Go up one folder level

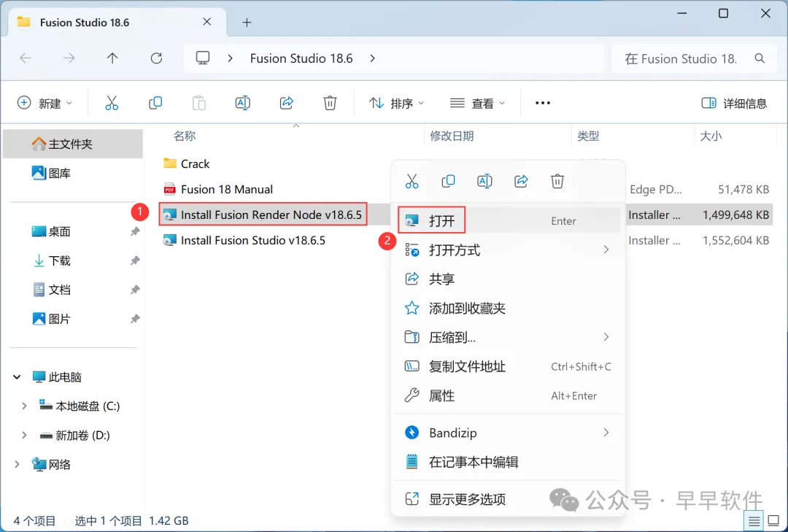(x=112, y=58)
